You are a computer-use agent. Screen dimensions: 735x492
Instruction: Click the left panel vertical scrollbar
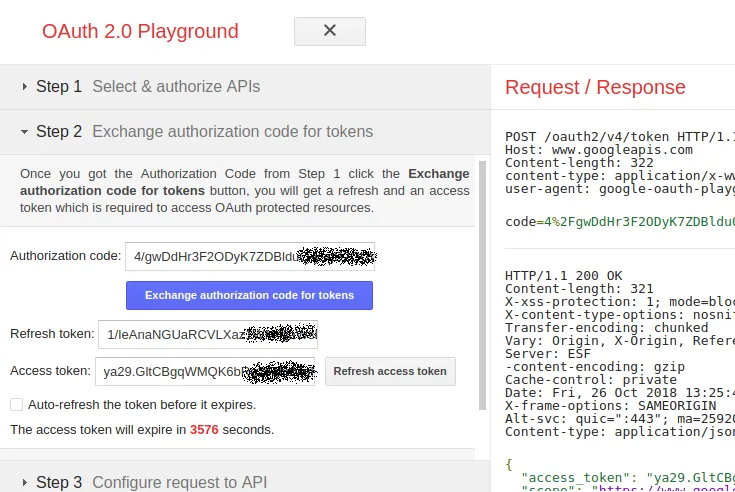pos(484,300)
